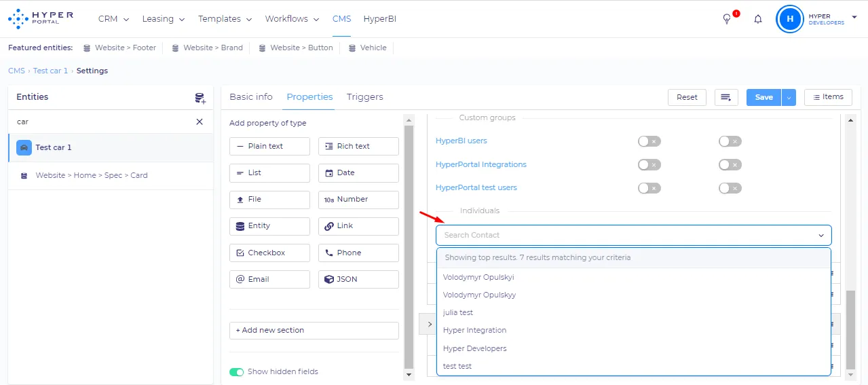Viewport: 868px width, 385px height.
Task: Add a Rich text property
Action: point(358,146)
